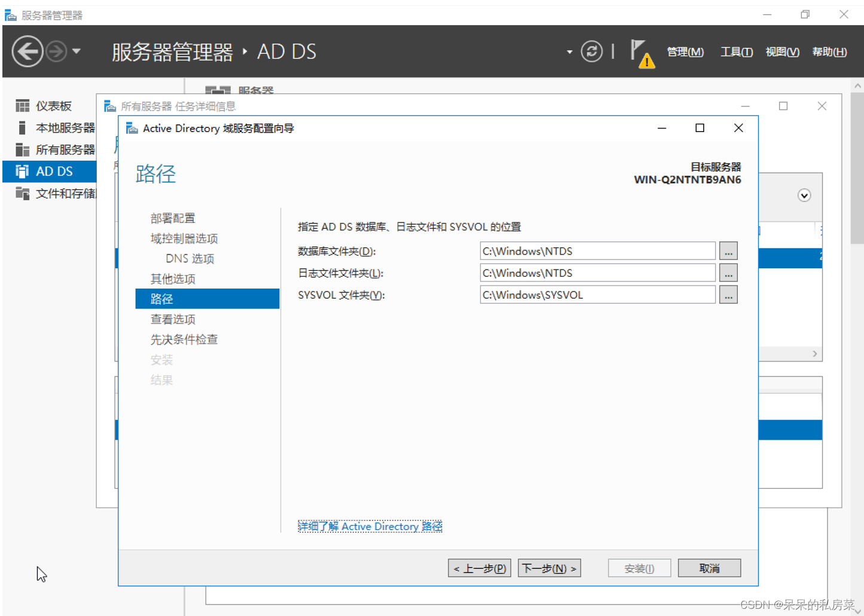Maximize the Active Directory wizard window

[x=700, y=128]
